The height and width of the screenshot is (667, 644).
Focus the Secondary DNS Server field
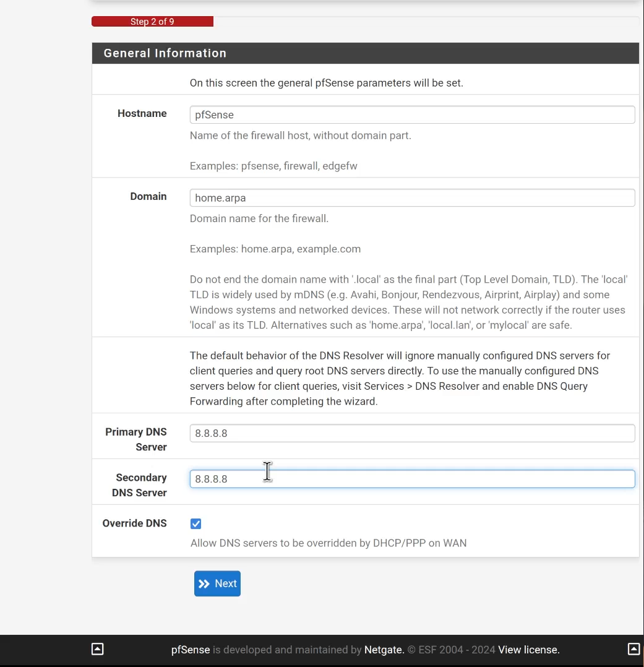tap(412, 479)
